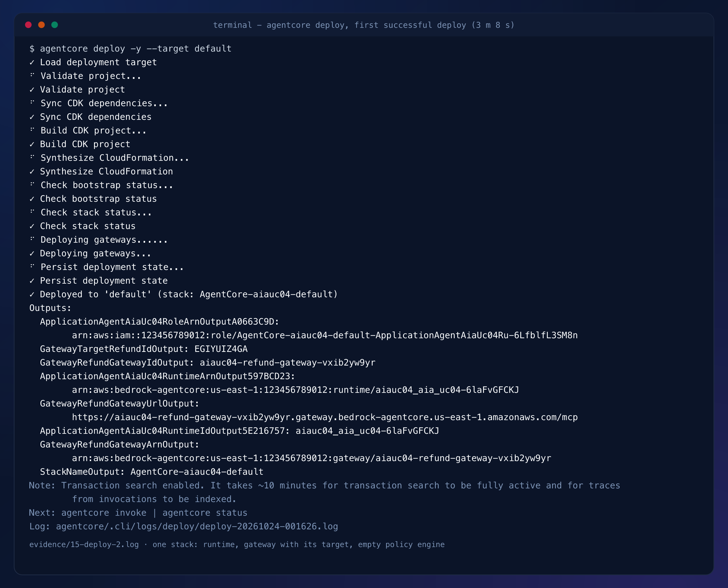Image resolution: width=728 pixels, height=588 pixels.
Task: Click the spinner beside 'Build CDK project...'
Action: 32,129
